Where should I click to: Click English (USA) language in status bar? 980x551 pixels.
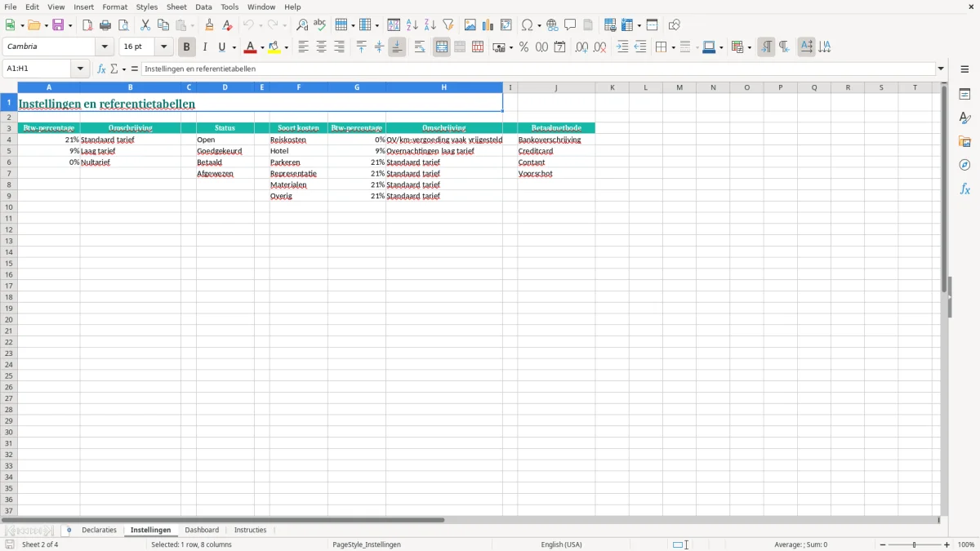[x=562, y=544]
